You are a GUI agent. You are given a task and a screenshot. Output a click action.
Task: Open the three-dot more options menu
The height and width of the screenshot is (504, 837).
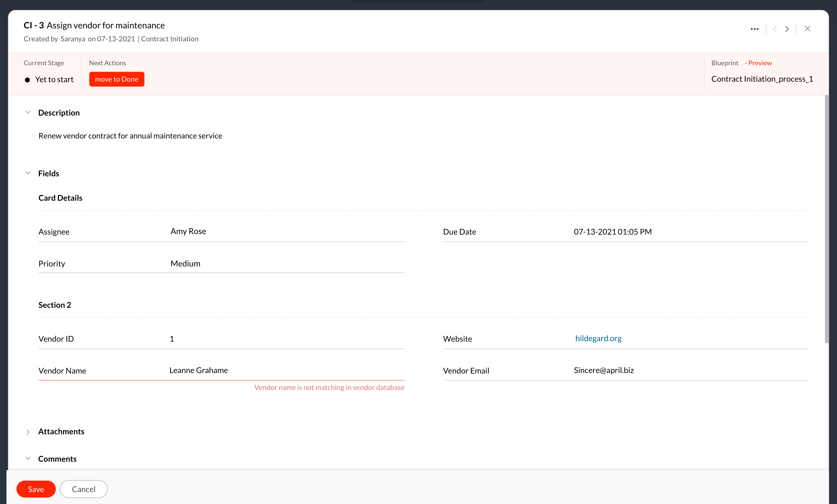(755, 29)
